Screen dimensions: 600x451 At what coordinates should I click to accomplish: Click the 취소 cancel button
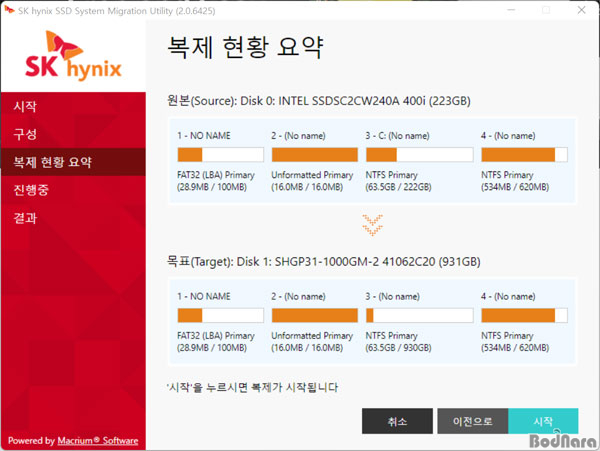coord(397,421)
